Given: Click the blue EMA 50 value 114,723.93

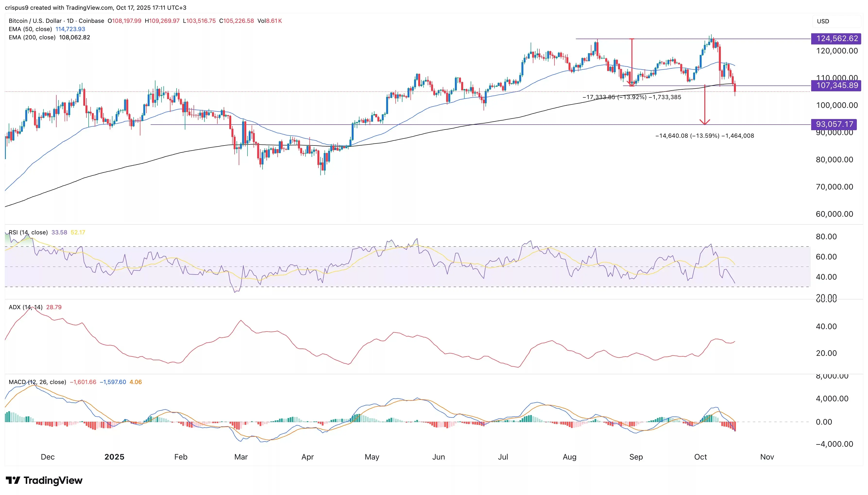Looking at the screenshot, I should pyautogui.click(x=70, y=29).
